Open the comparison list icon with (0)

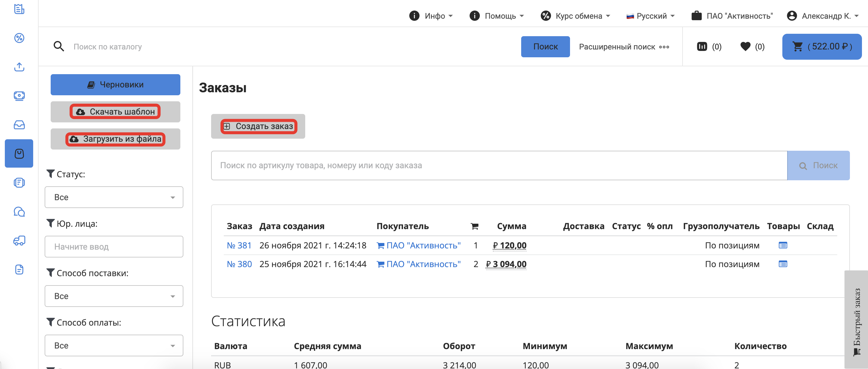pos(702,46)
